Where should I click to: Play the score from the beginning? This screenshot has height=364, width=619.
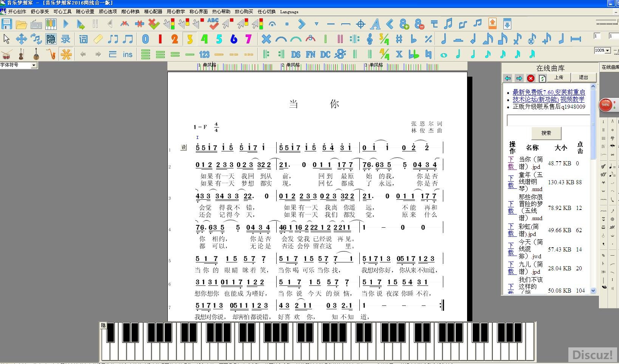pos(66,24)
